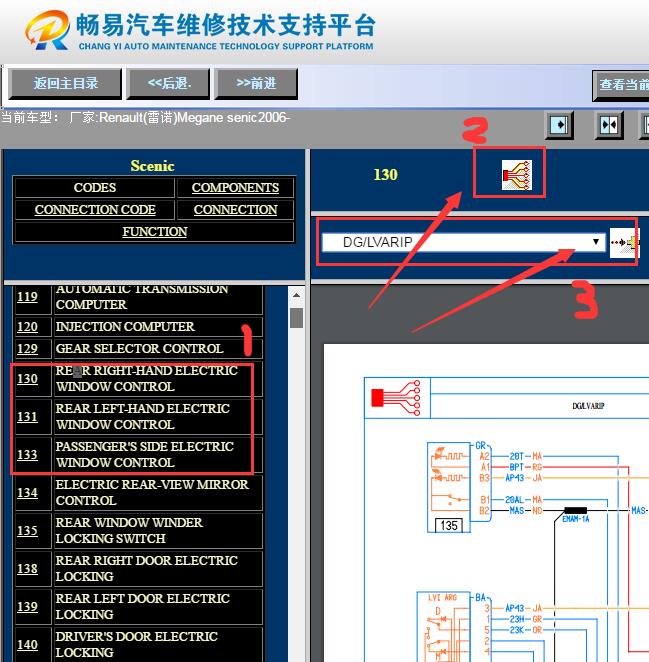This screenshot has width=649, height=662.
Task: Click the LVI ARG component in diagram
Action: click(x=443, y=627)
